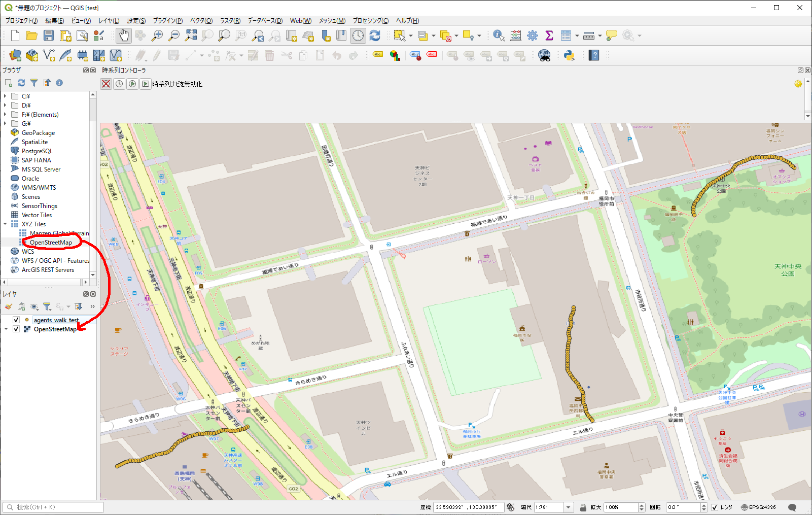Open the プラグイン(P) menu

[167, 21]
